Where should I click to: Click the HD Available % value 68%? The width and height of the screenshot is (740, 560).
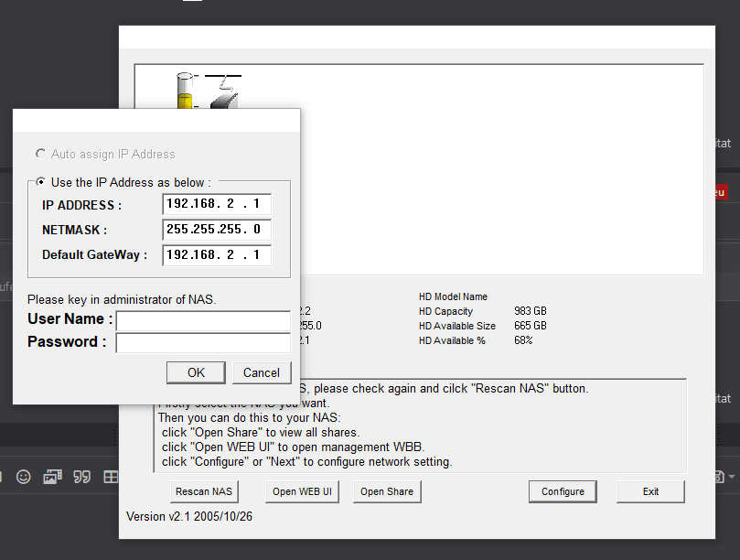[x=523, y=340]
